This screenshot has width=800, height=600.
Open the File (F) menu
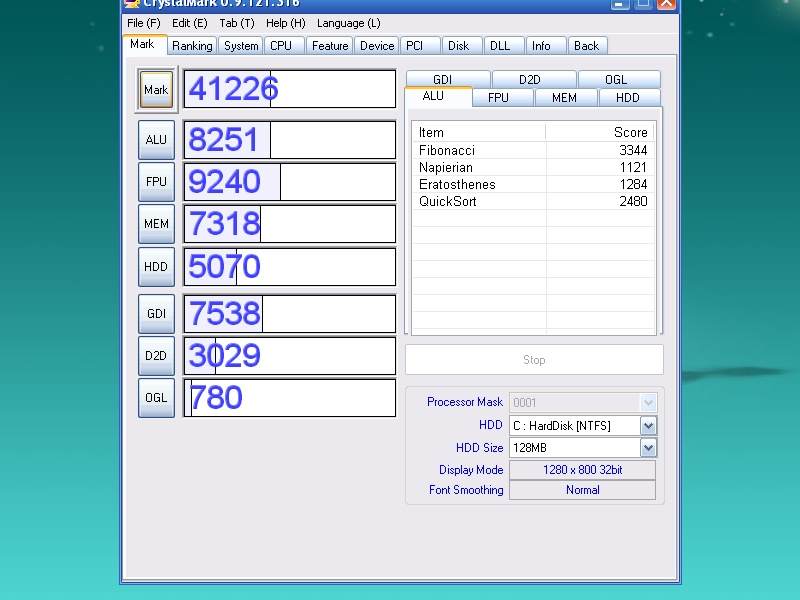143,23
